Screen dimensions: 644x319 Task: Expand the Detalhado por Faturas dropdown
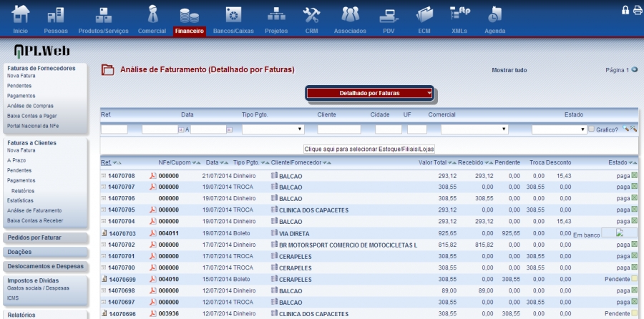[369, 93]
